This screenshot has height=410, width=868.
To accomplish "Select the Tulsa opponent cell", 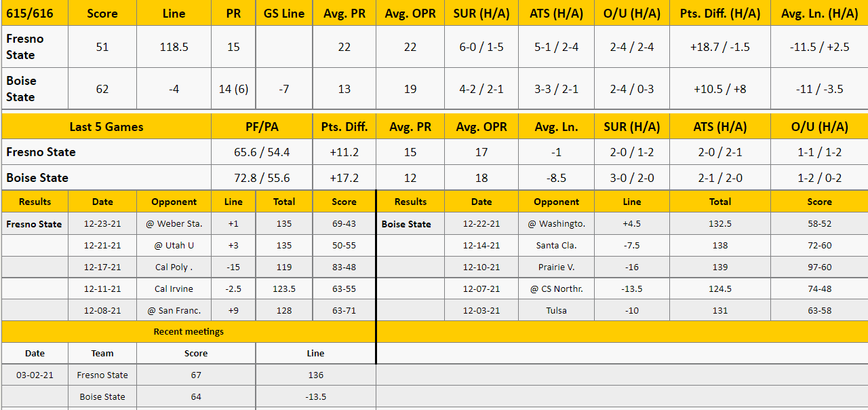I will coord(556,311).
